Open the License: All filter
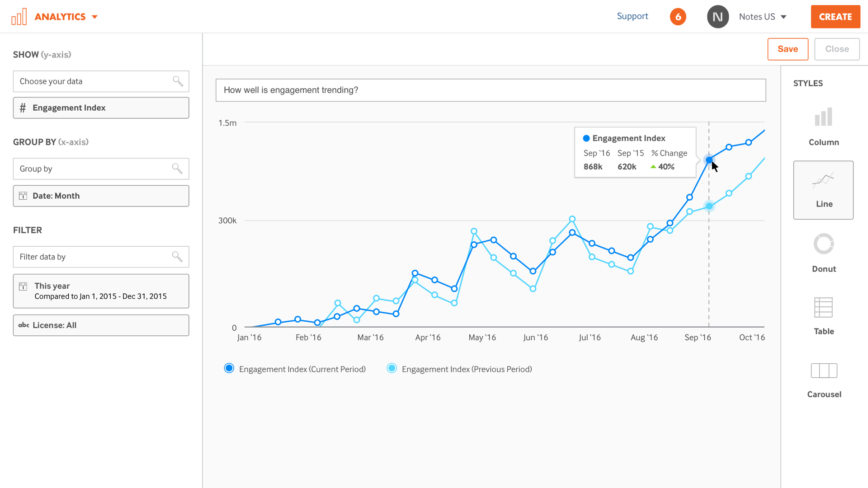 tap(101, 325)
